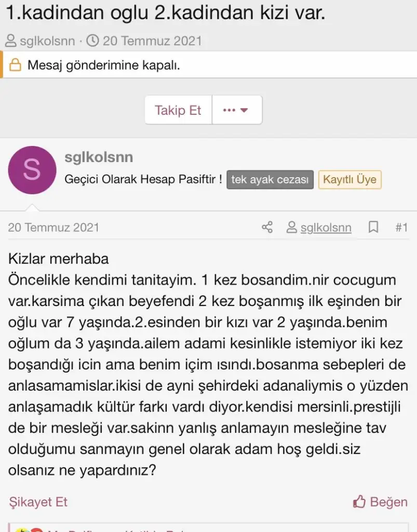Open the bold sglkolsnn username beside avatar

(x=99, y=157)
